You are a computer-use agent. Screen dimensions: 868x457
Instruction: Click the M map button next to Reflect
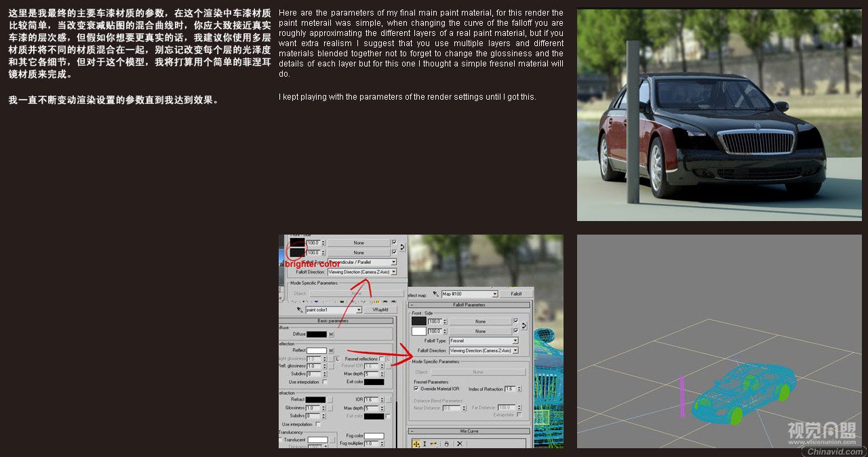pyautogui.click(x=331, y=351)
